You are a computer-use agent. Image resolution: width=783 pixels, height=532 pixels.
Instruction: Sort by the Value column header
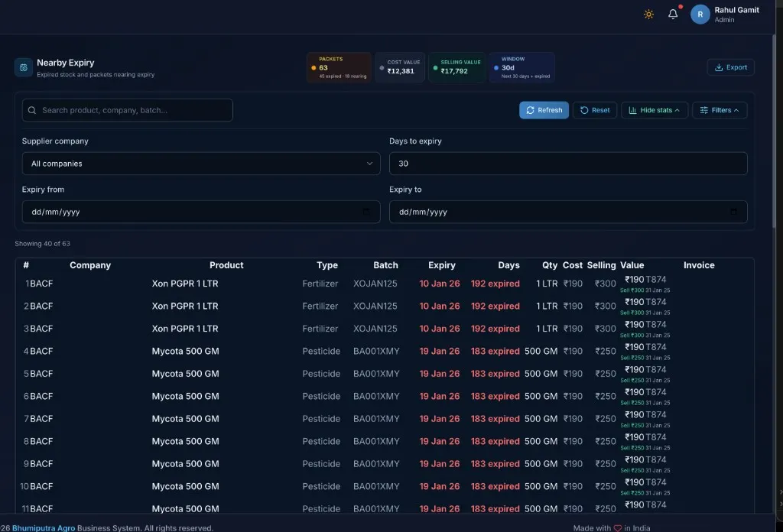[x=632, y=265]
